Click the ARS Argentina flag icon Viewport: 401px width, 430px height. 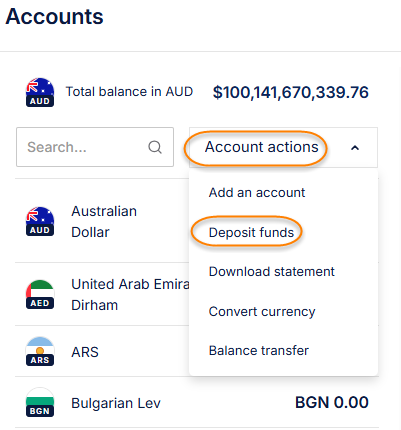(x=40, y=351)
